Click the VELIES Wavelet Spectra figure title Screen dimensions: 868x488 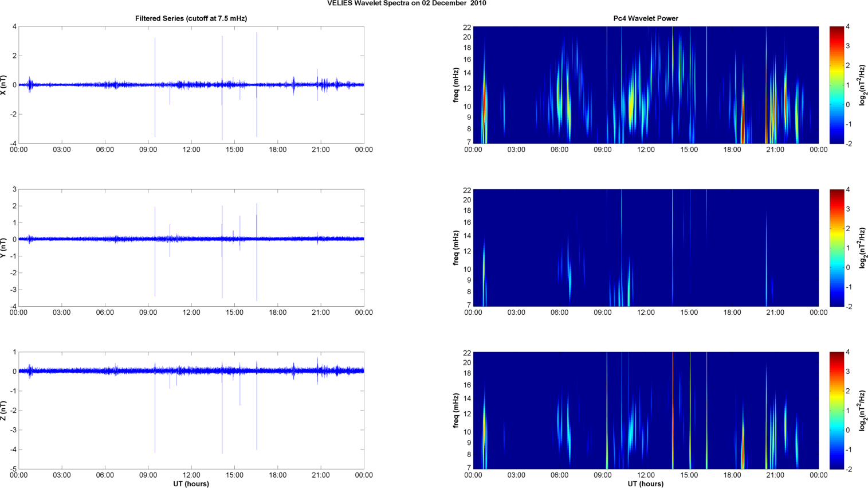(406, 3)
